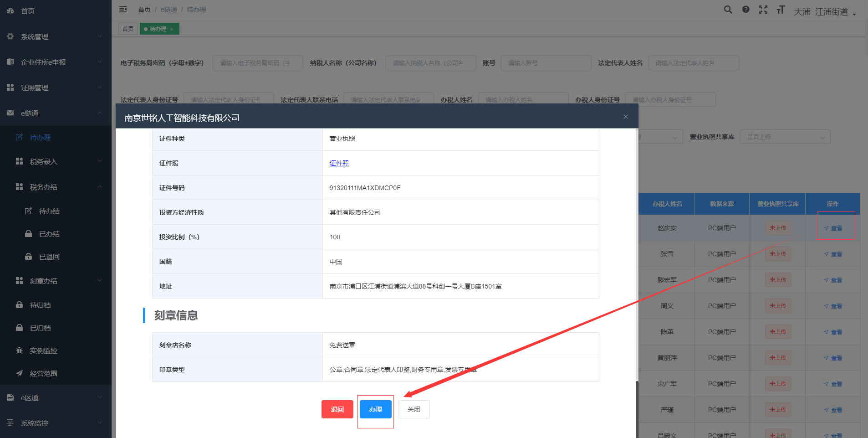Click the 操作 column header
The image size is (868, 438).
click(832, 204)
